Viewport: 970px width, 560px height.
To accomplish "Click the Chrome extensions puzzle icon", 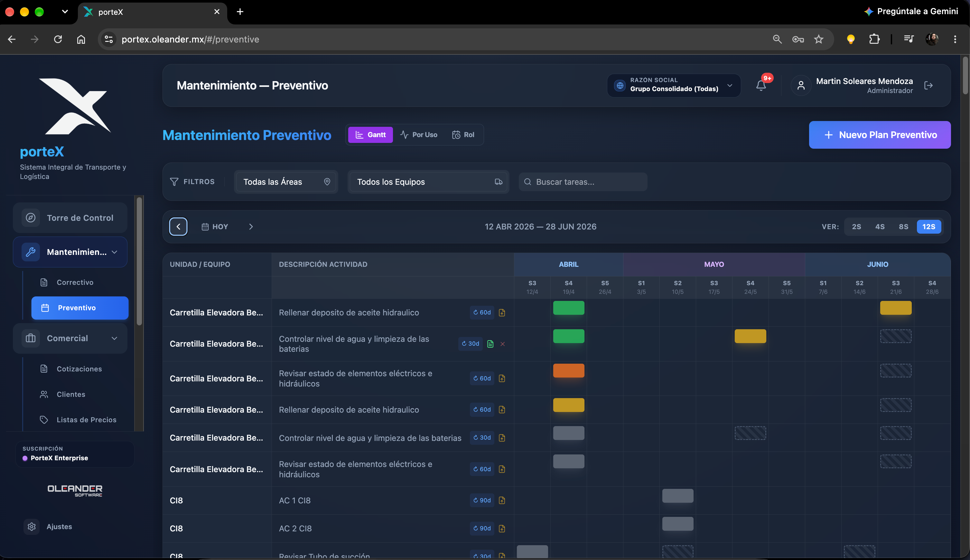I will [874, 39].
